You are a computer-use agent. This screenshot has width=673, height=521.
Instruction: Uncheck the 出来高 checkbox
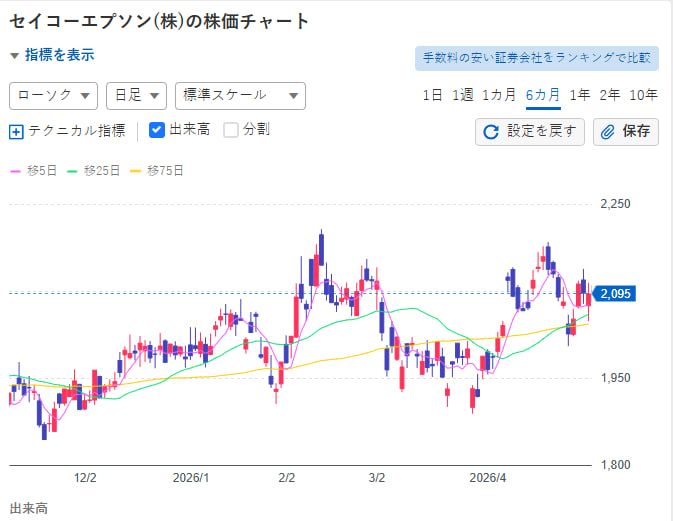(x=157, y=130)
